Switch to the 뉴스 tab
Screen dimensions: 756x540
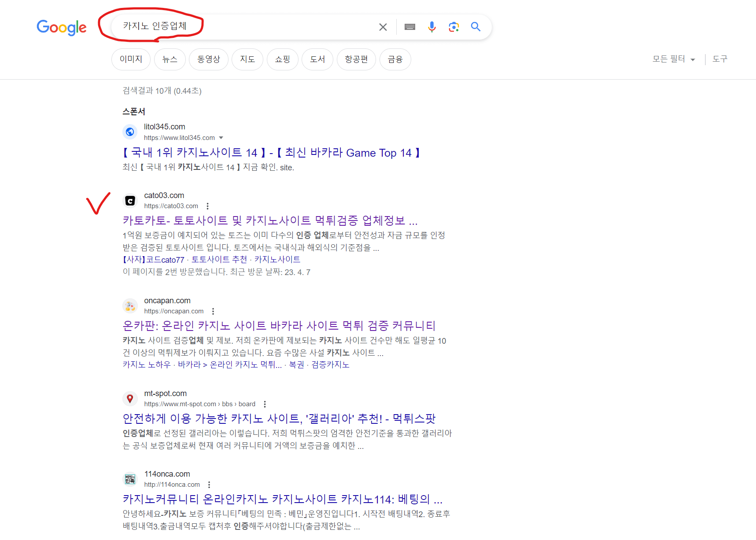coord(170,59)
